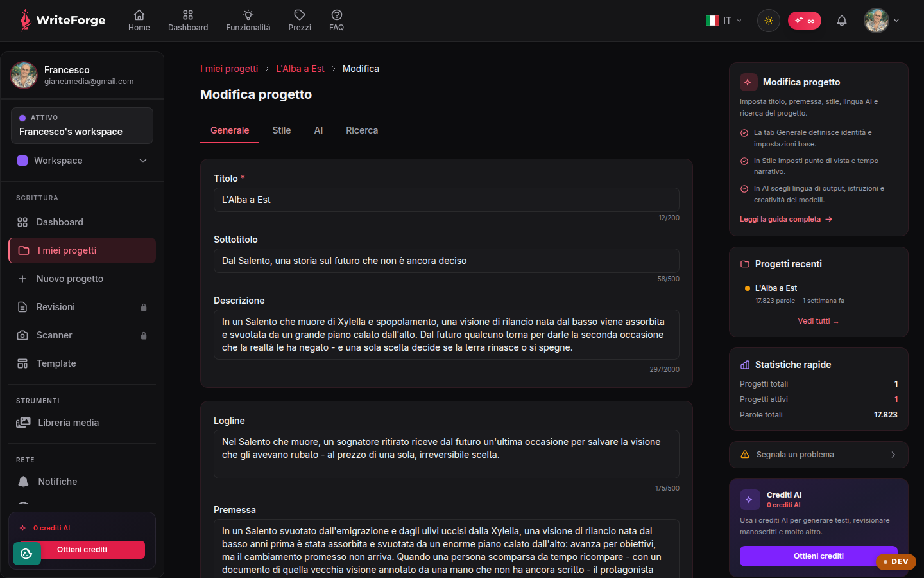Click the Modifica progetto sparkle icon
Viewport: 924px width, 578px height.
748,82
